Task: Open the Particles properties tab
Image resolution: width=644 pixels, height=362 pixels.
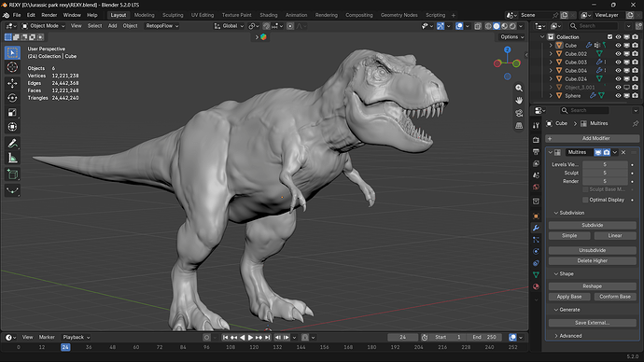Action: point(536,240)
